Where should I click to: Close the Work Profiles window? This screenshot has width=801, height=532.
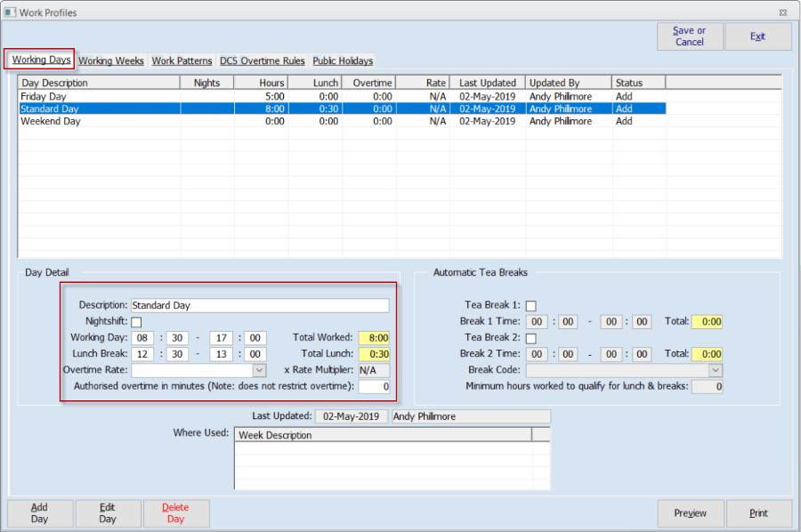(x=782, y=12)
